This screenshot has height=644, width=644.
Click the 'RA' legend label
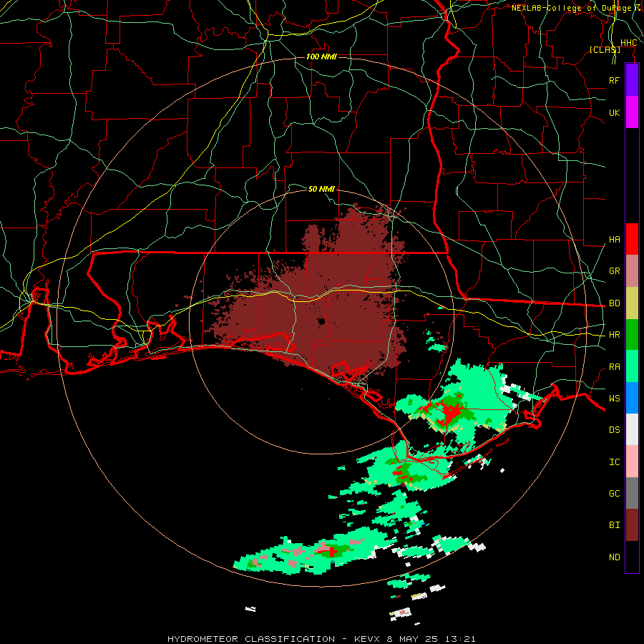tap(615, 367)
